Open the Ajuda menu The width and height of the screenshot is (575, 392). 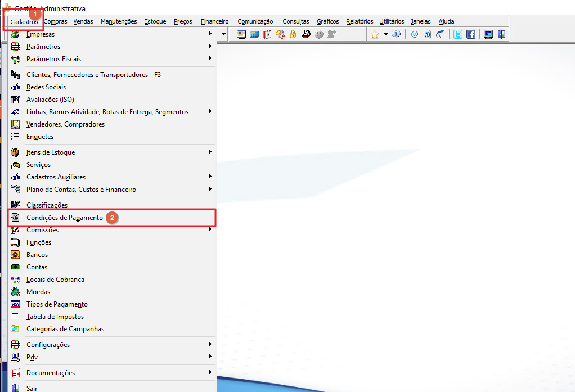click(x=446, y=21)
